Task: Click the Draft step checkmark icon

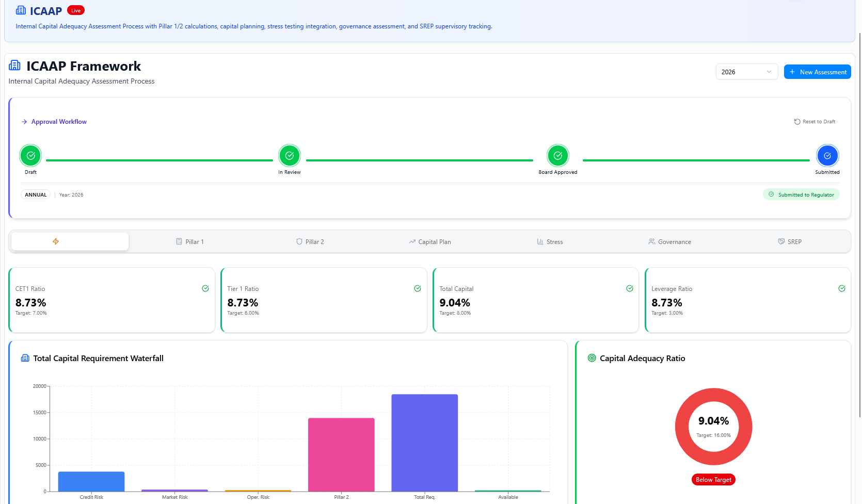Action: click(x=30, y=155)
